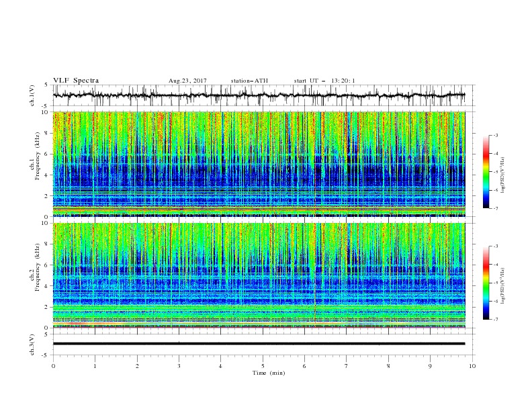Click the time-axis tick label "9"

pos(430,366)
